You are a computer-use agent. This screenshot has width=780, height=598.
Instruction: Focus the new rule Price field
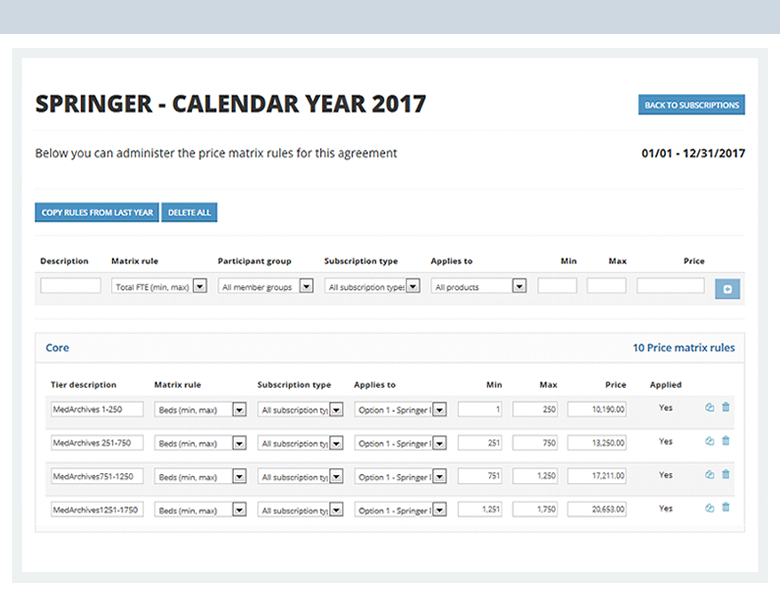point(671,286)
